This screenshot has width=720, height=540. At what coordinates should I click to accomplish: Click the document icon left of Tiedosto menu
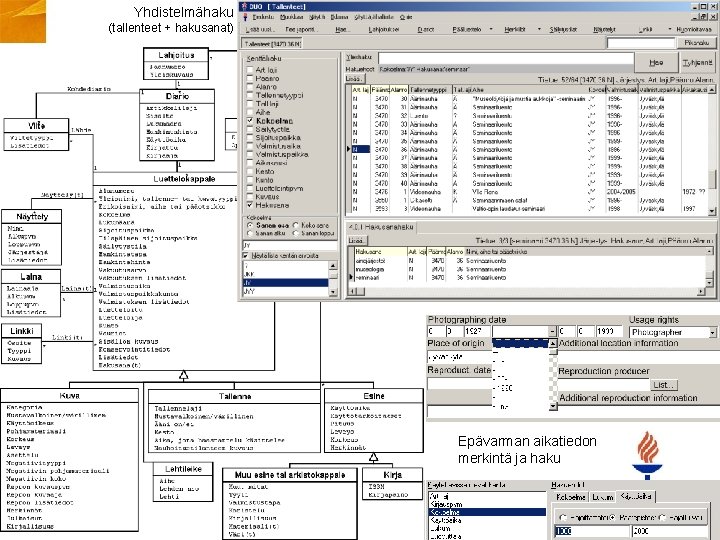pos(245,17)
